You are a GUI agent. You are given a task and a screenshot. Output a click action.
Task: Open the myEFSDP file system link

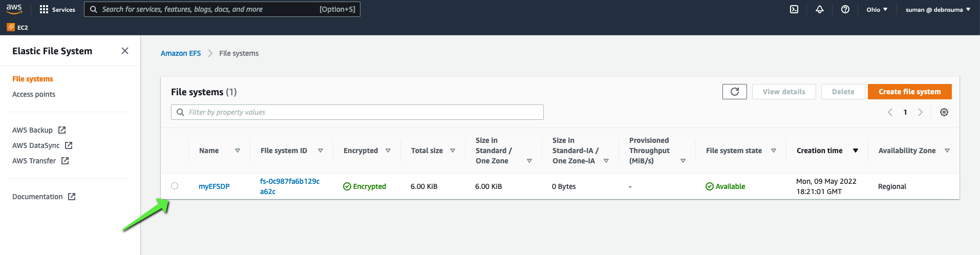214,186
